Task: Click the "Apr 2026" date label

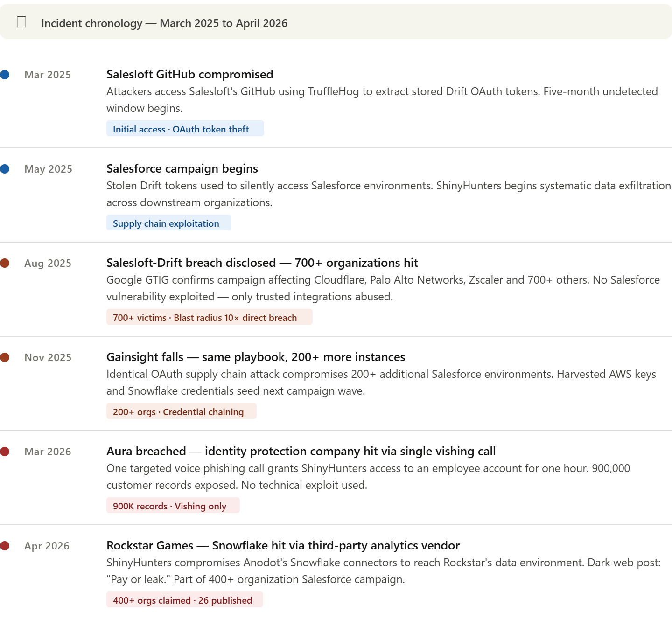Action: pyautogui.click(x=47, y=546)
